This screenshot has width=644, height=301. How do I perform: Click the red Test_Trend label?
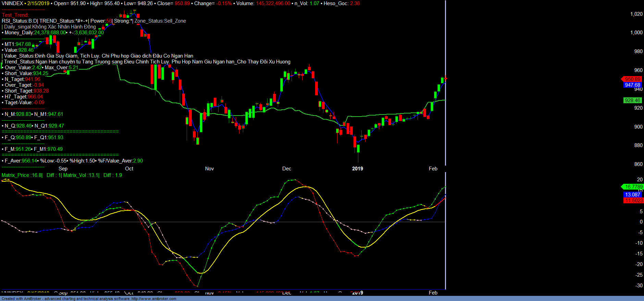coord(15,15)
